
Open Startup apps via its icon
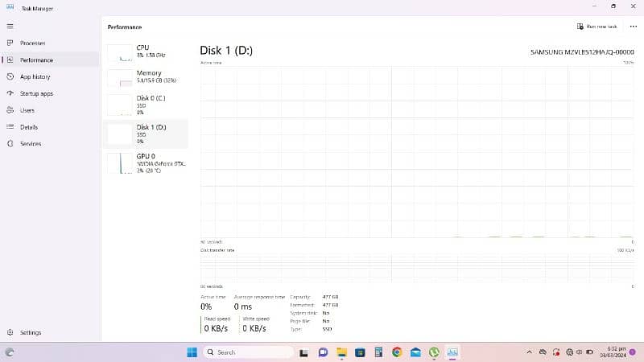10,93
